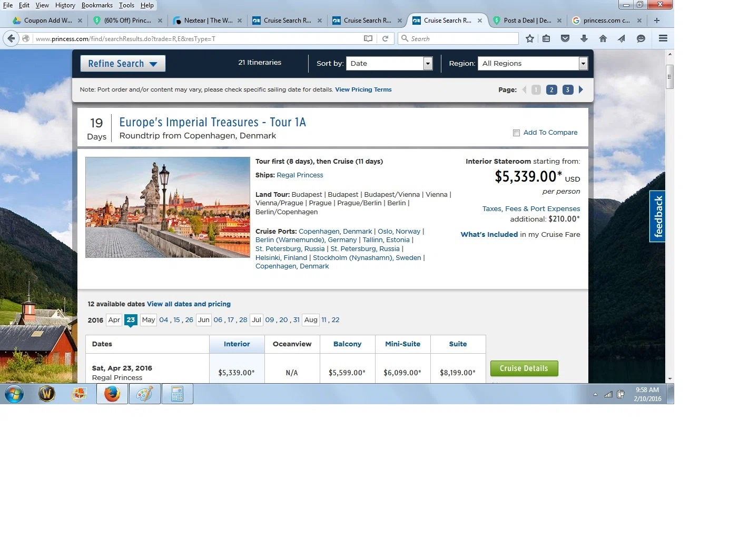749x560 pixels.
Task: Click the Oslo, Norway port link
Action: click(x=399, y=232)
